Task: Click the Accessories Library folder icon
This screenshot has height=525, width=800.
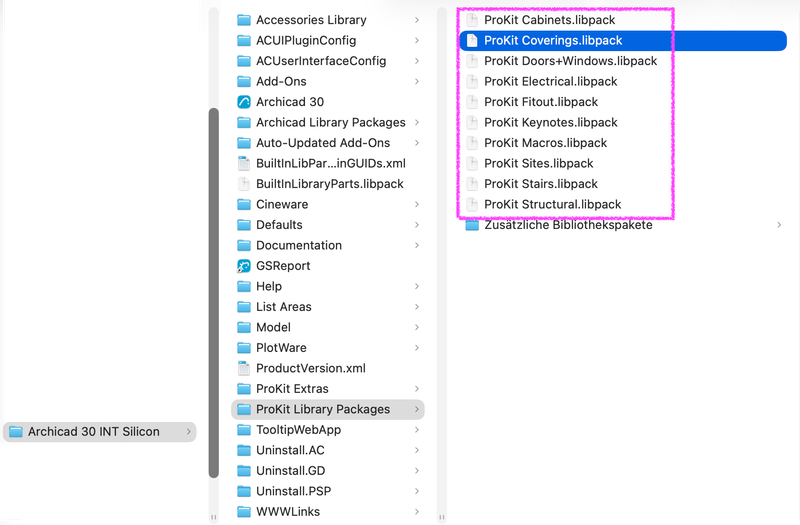Action: click(244, 20)
